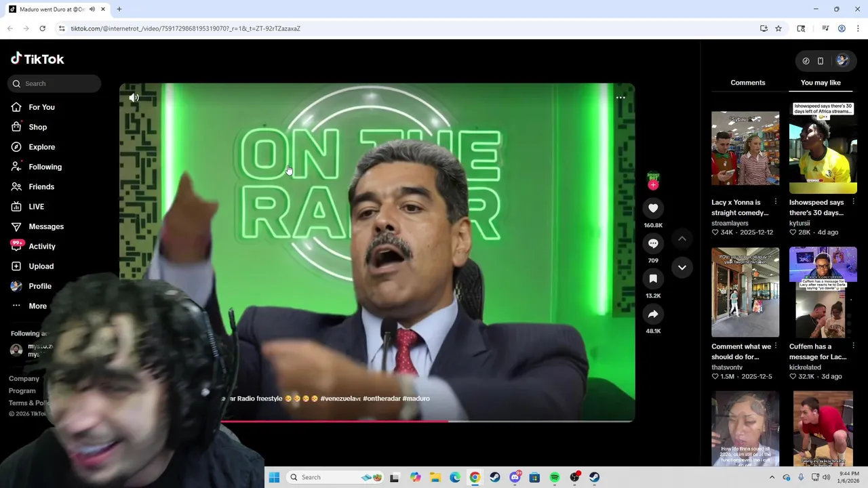The image size is (868, 488).
Task: Open the thatsvontv video thumbnail
Action: pos(745,292)
